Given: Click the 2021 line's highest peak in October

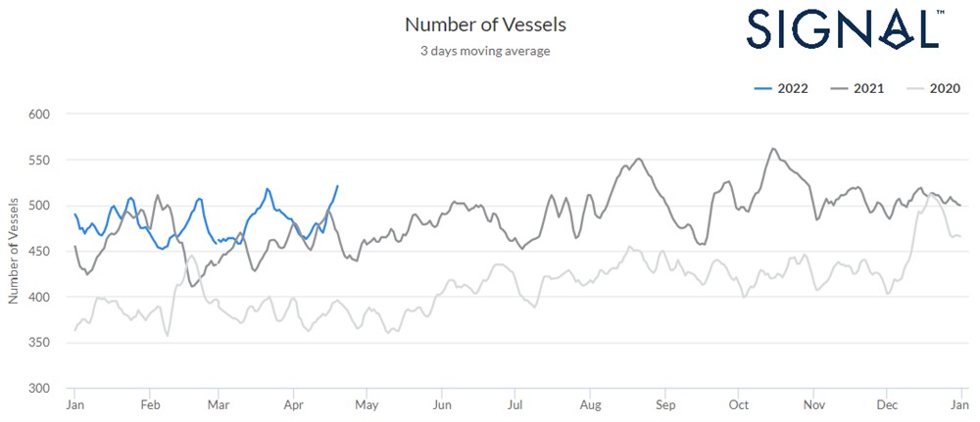Looking at the screenshot, I should coord(773,149).
